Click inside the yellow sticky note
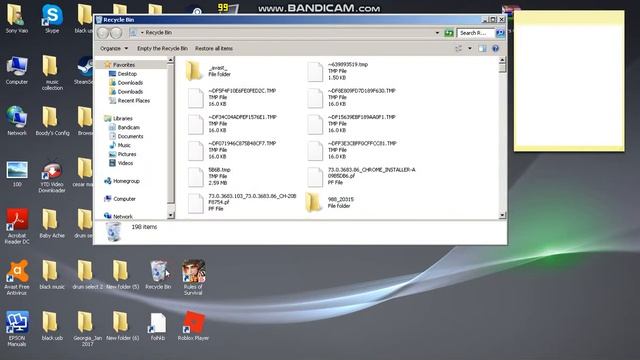 point(569,86)
